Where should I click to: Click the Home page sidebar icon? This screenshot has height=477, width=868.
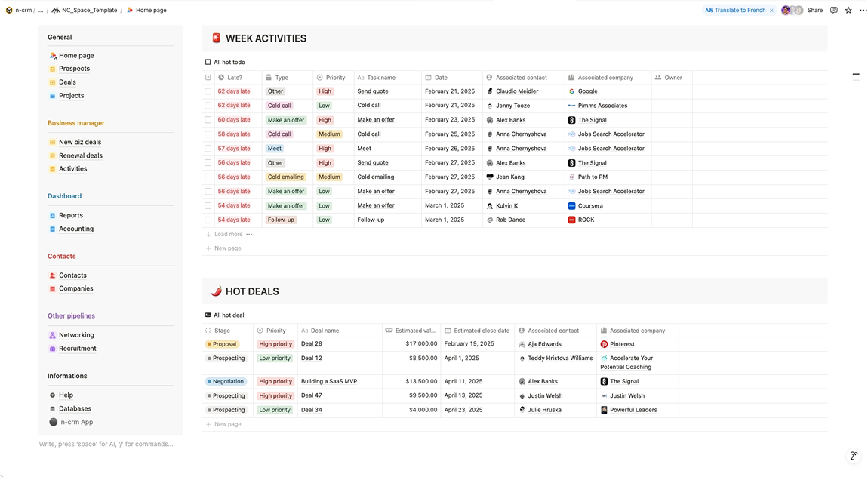click(53, 55)
